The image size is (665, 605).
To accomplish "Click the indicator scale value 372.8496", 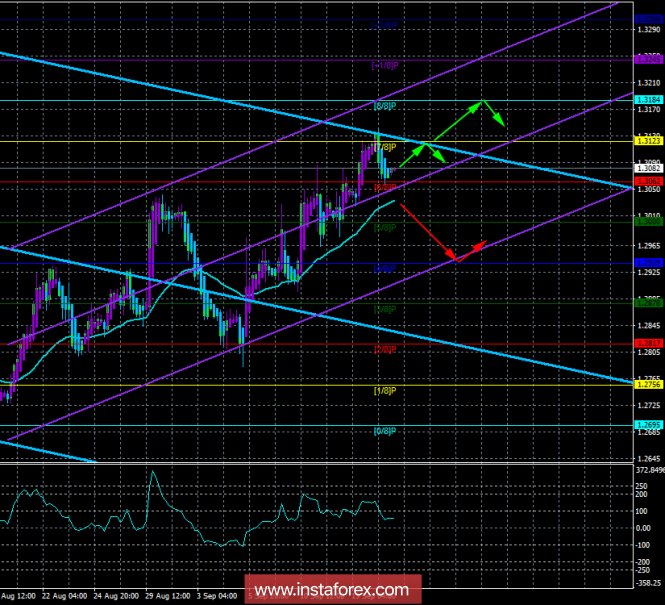I will 651,470.
